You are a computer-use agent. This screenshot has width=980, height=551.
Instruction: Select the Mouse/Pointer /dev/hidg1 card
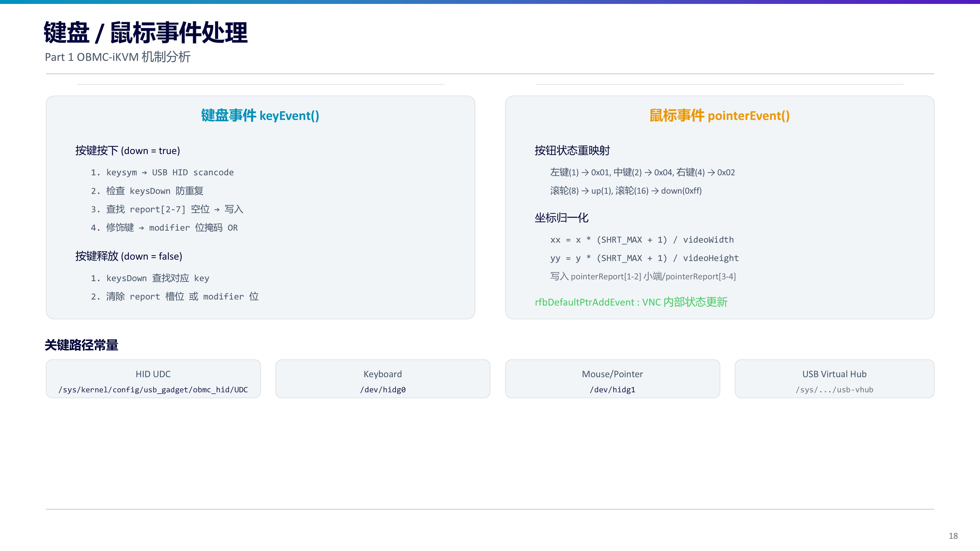[612, 379]
